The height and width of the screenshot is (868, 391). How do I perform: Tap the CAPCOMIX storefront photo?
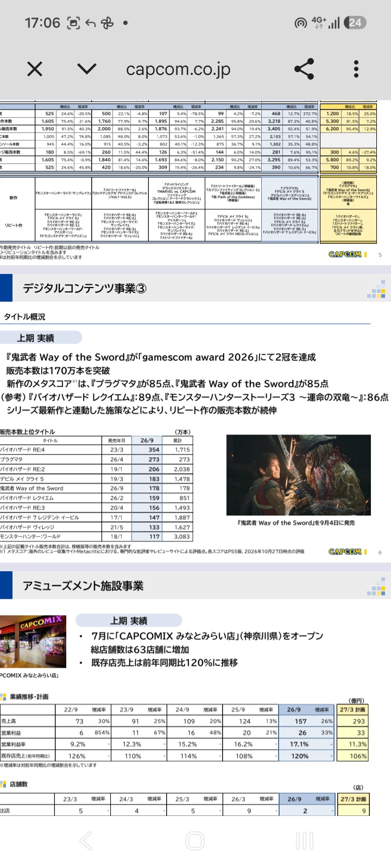33,642
